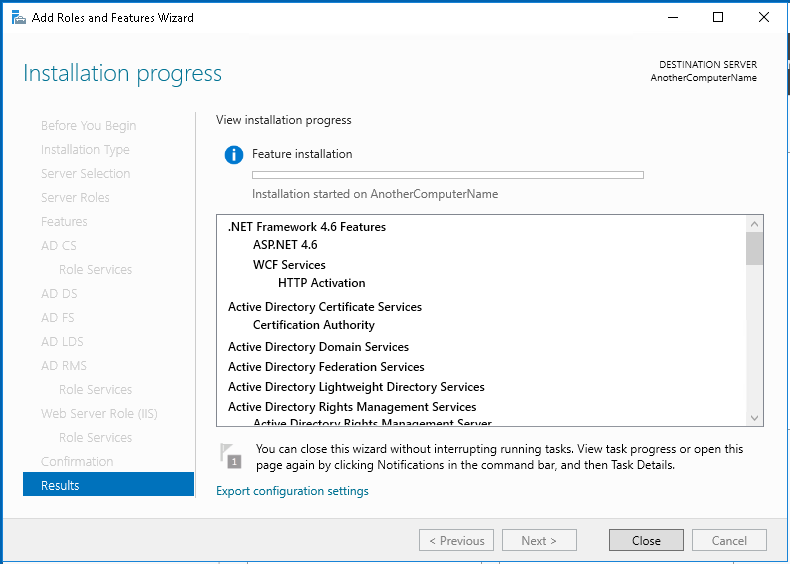
Task: Select Certification Authority in the list
Action: [x=313, y=325]
